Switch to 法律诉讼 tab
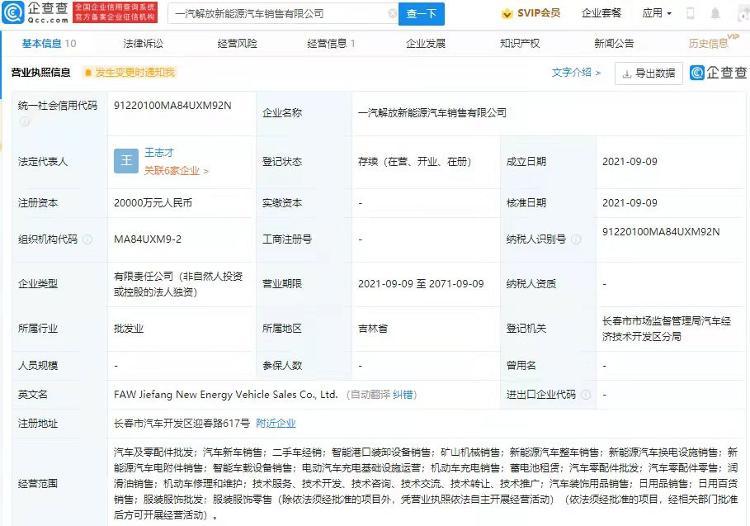The width and height of the screenshot is (750, 526). pyautogui.click(x=143, y=44)
